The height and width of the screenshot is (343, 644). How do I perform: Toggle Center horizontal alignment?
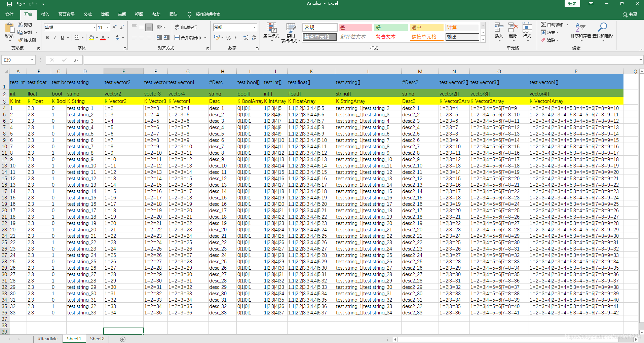pos(142,38)
